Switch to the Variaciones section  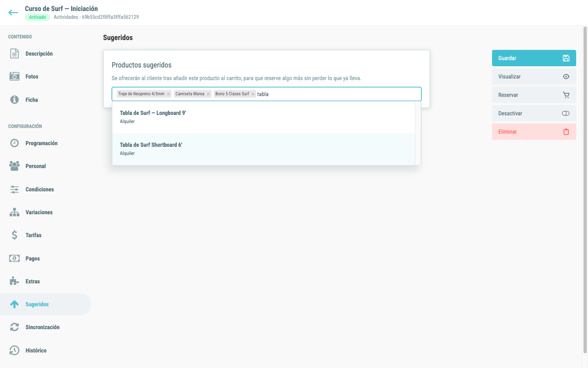[x=39, y=212]
